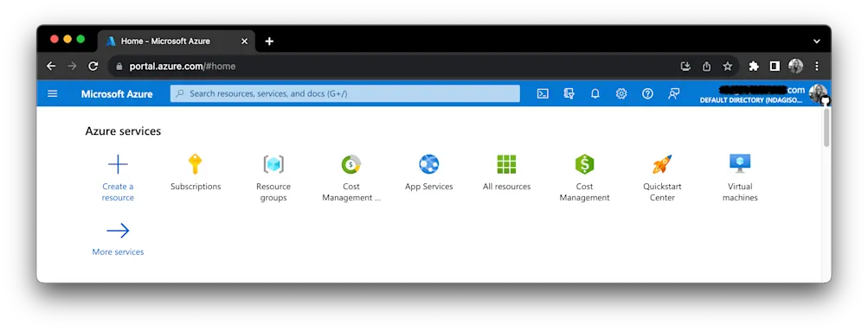This screenshot has height=331, width=868.
Task: Open the Notifications bell
Action: tap(595, 94)
